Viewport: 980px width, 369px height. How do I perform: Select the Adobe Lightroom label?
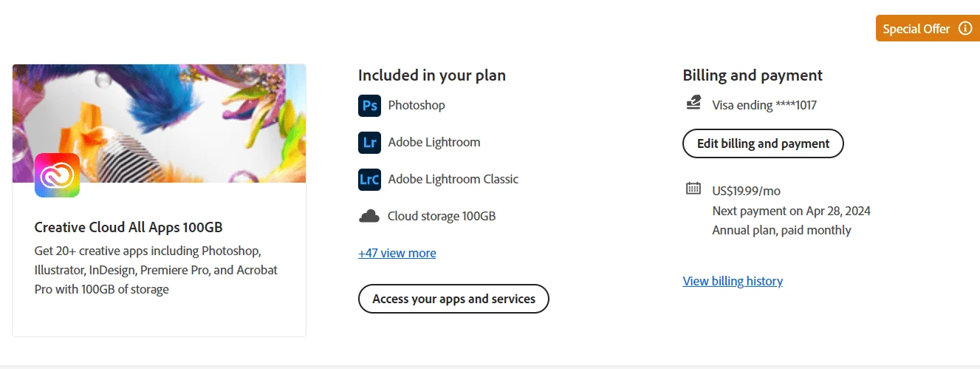434,142
